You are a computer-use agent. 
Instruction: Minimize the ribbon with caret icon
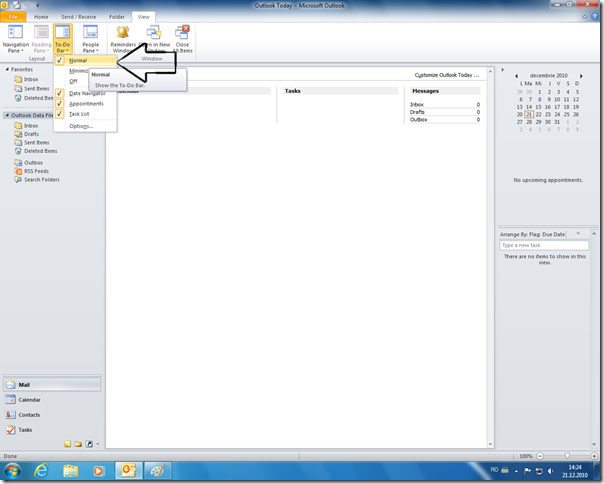click(584, 17)
